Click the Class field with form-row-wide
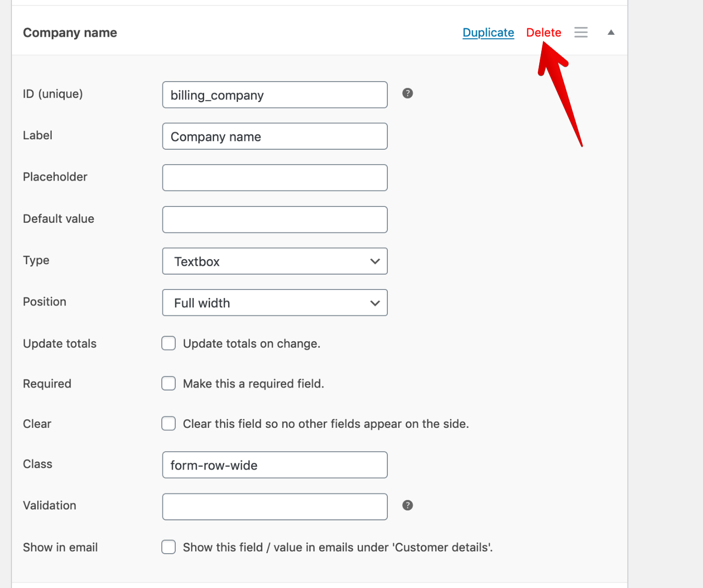703x588 pixels. point(275,465)
